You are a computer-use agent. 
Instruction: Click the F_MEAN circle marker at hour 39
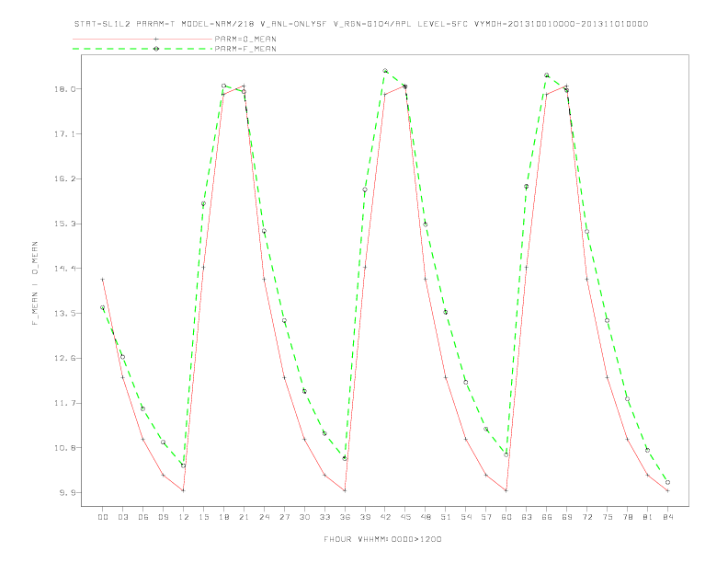click(x=365, y=190)
